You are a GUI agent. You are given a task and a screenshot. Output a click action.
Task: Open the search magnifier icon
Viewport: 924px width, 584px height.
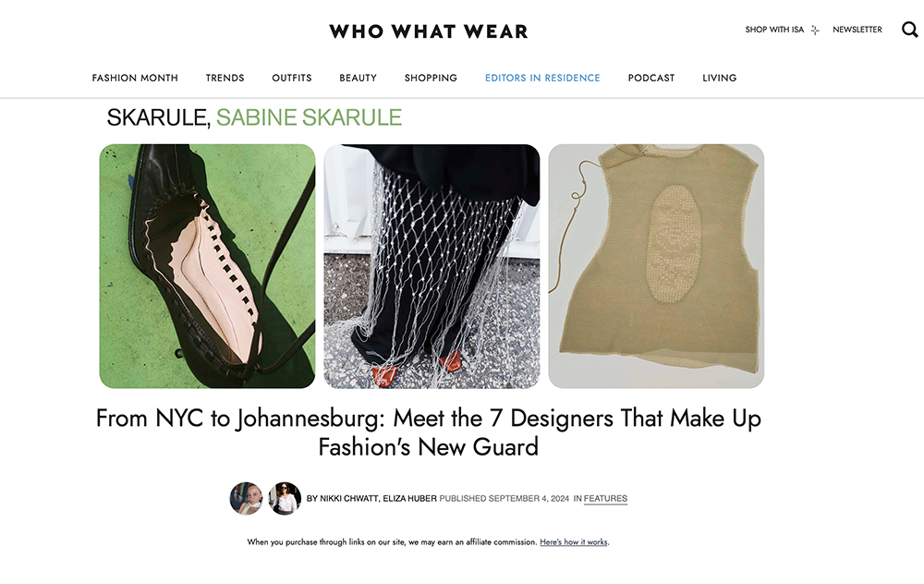[x=910, y=29]
